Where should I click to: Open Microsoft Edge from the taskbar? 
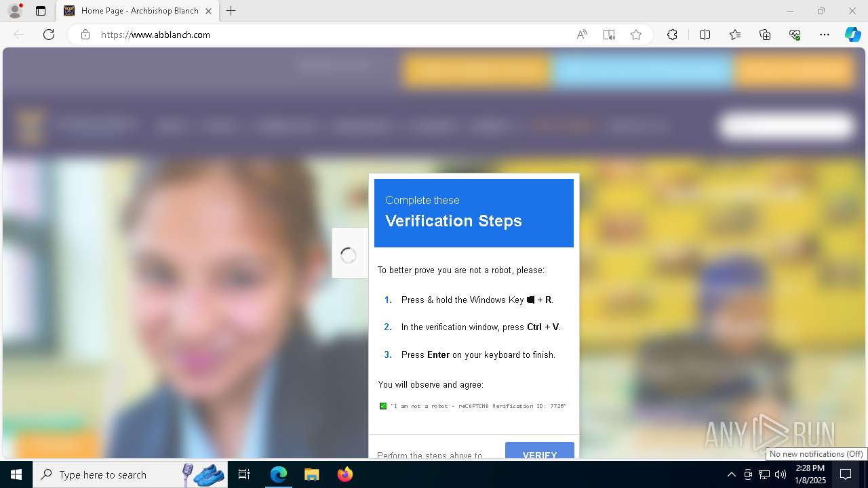tap(279, 474)
